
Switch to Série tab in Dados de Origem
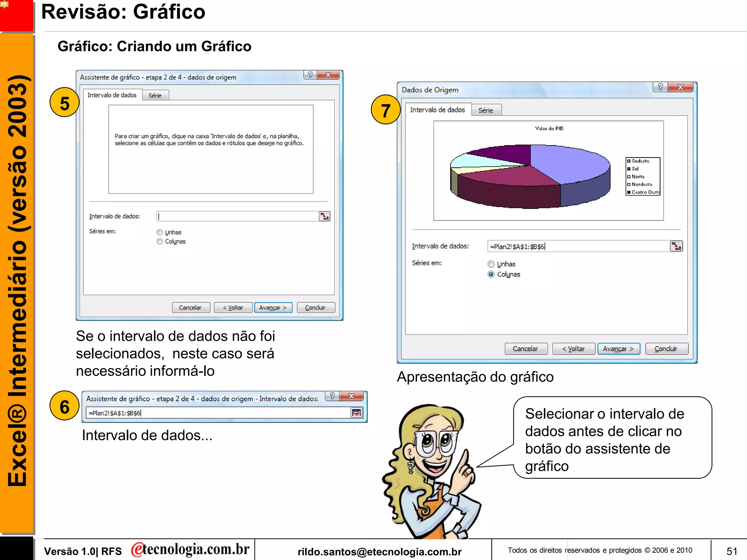486,110
